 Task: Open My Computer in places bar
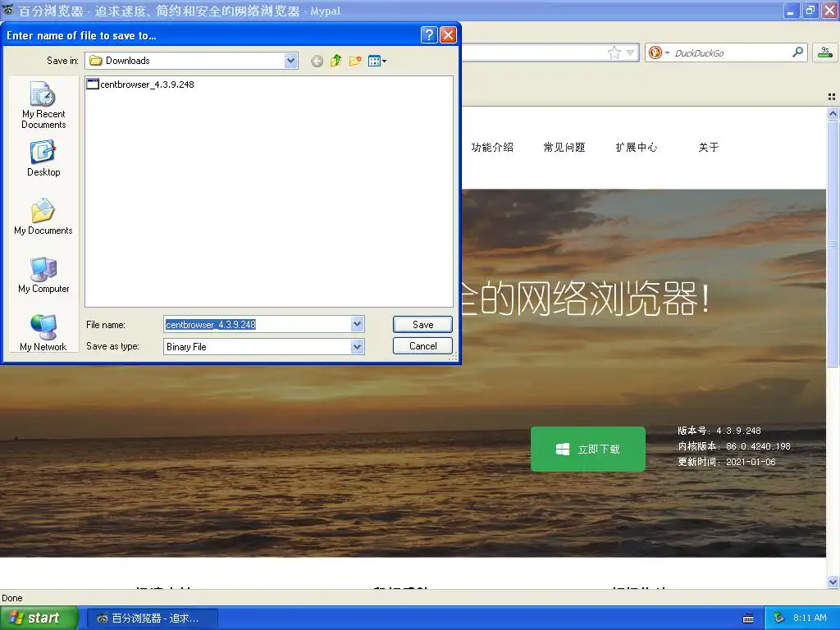43,276
